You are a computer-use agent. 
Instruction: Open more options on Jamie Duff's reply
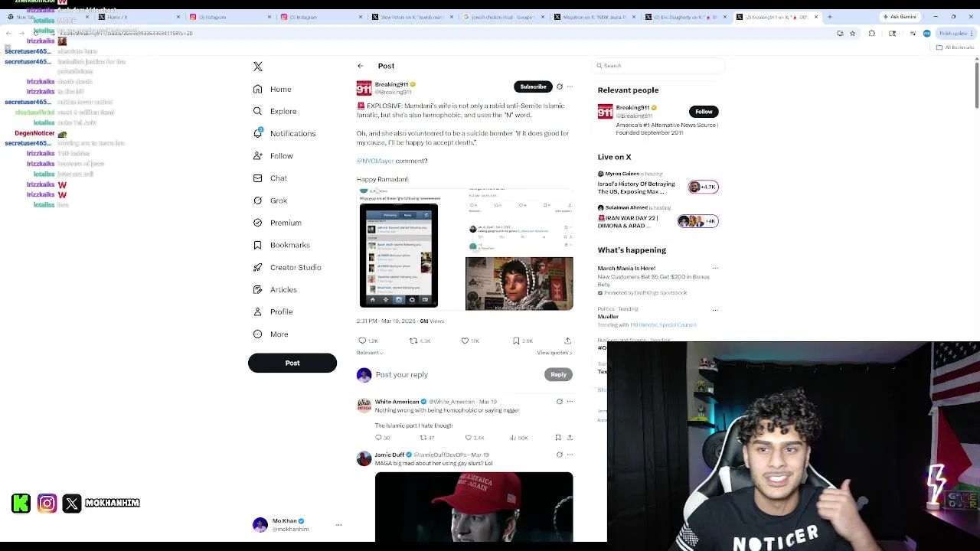pyautogui.click(x=570, y=455)
